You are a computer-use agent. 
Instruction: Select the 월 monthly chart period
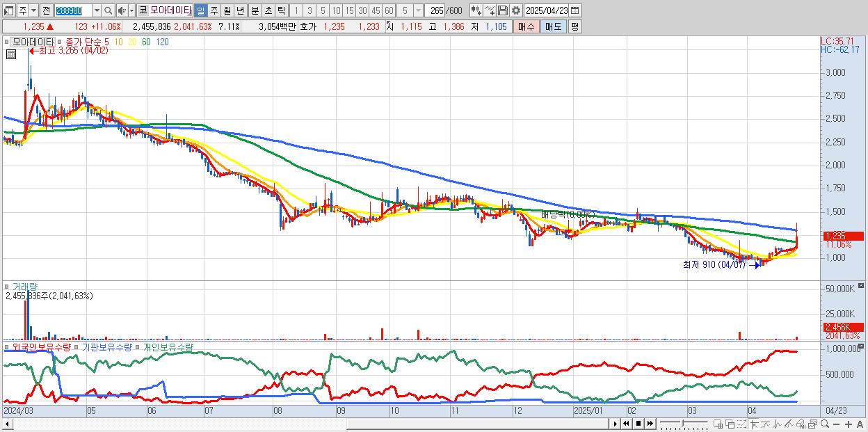(x=227, y=10)
